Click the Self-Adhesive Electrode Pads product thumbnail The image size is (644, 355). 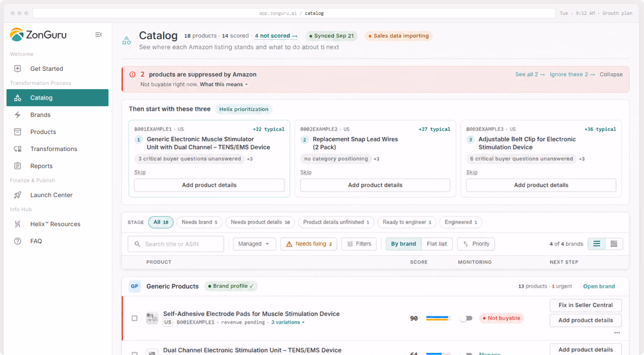(x=152, y=318)
